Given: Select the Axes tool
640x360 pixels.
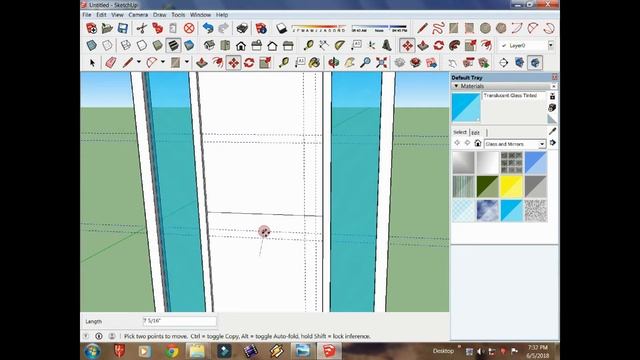Looking at the screenshot, I should (371, 45).
